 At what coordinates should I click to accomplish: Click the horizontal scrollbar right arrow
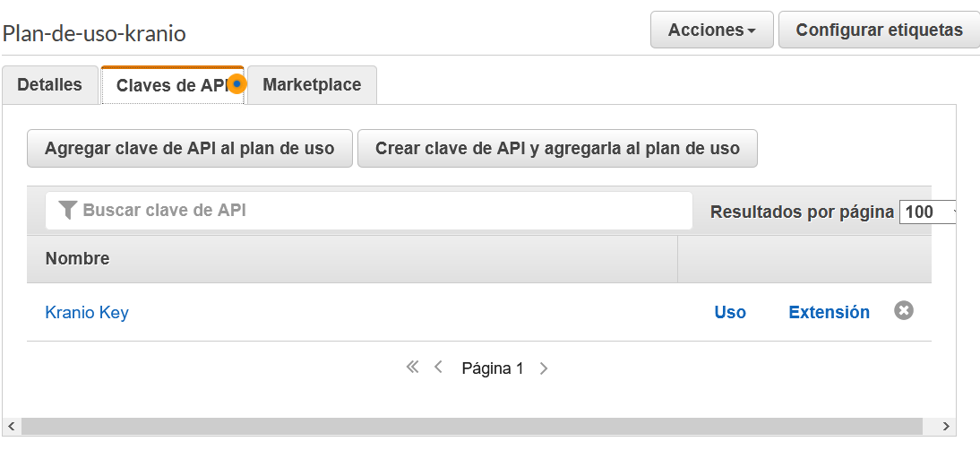[x=947, y=427]
